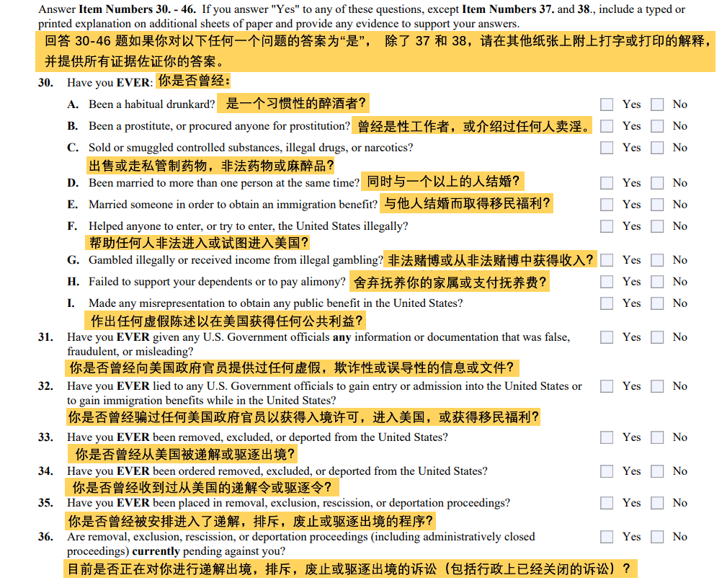Mark Yes for prostitution question 30B
This screenshot has height=588, width=727.
point(607,126)
